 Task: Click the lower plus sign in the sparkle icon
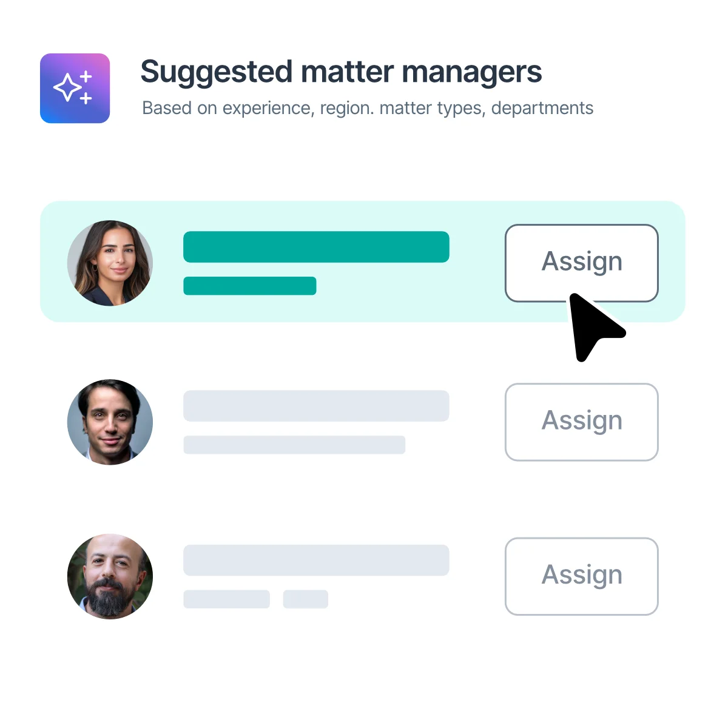point(86,98)
